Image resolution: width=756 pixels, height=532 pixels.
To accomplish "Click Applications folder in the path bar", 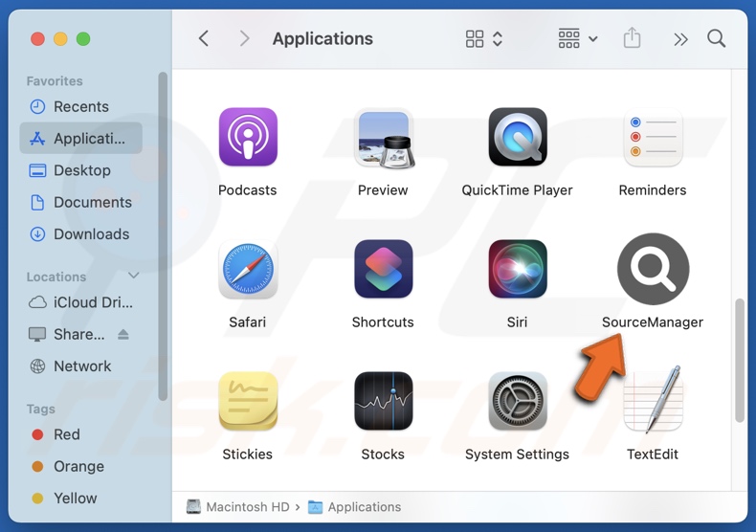I will point(355,507).
